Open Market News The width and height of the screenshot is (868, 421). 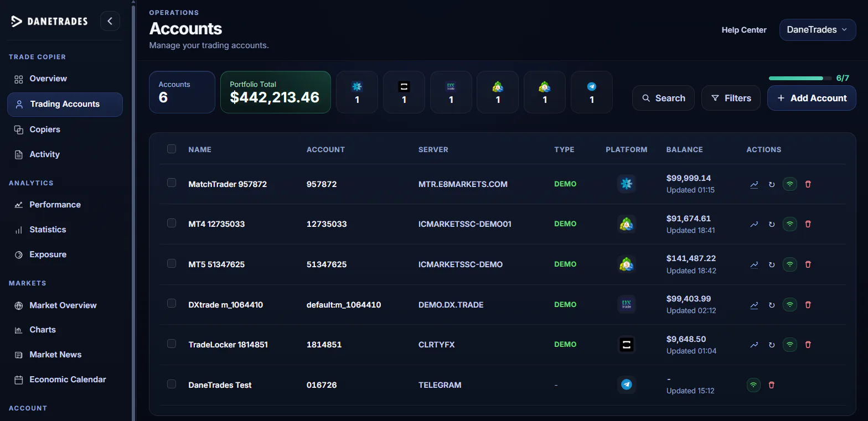click(x=65, y=355)
